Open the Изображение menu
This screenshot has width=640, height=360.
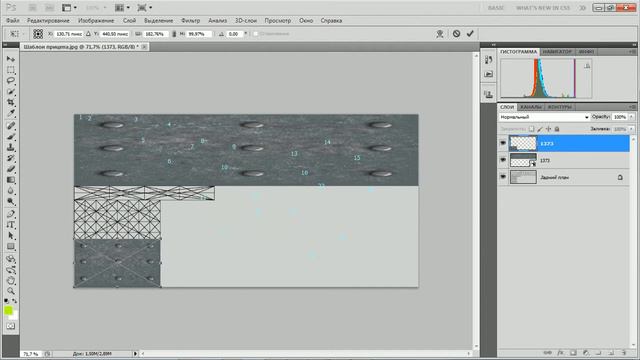(96, 20)
